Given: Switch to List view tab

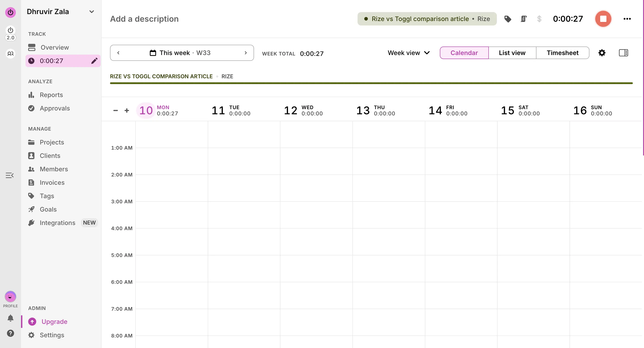Looking at the screenshot, I should click(512, 53).
